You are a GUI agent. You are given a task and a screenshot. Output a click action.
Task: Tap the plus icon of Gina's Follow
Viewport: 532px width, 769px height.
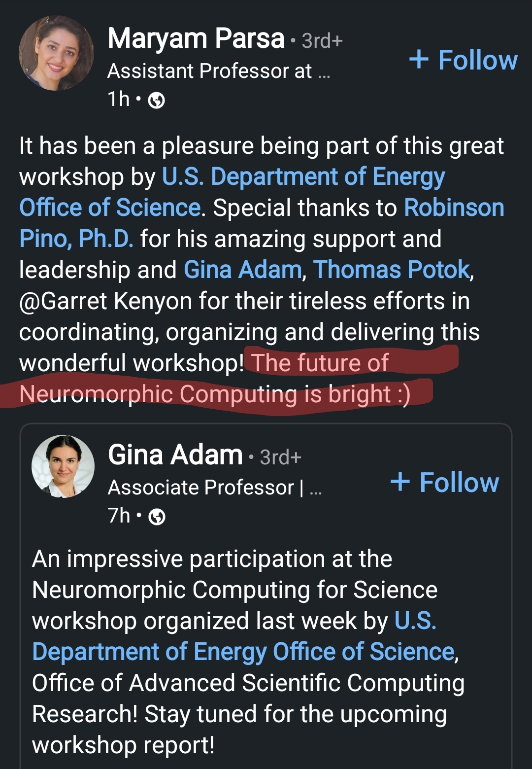coord(400,482)
